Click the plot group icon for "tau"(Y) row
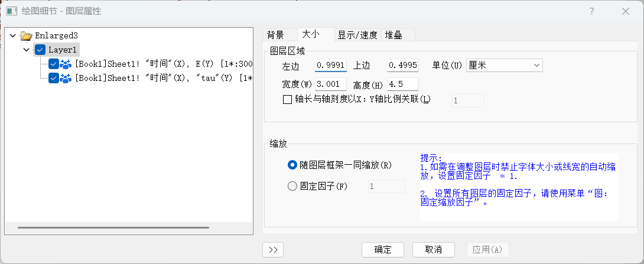The height and width of the screenshot is (264, 644). 66,78
